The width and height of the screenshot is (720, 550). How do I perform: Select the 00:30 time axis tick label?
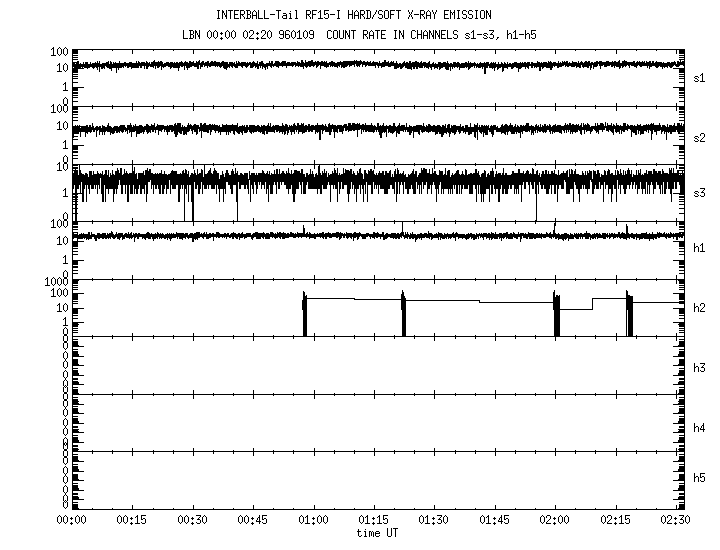coord(192,521)
